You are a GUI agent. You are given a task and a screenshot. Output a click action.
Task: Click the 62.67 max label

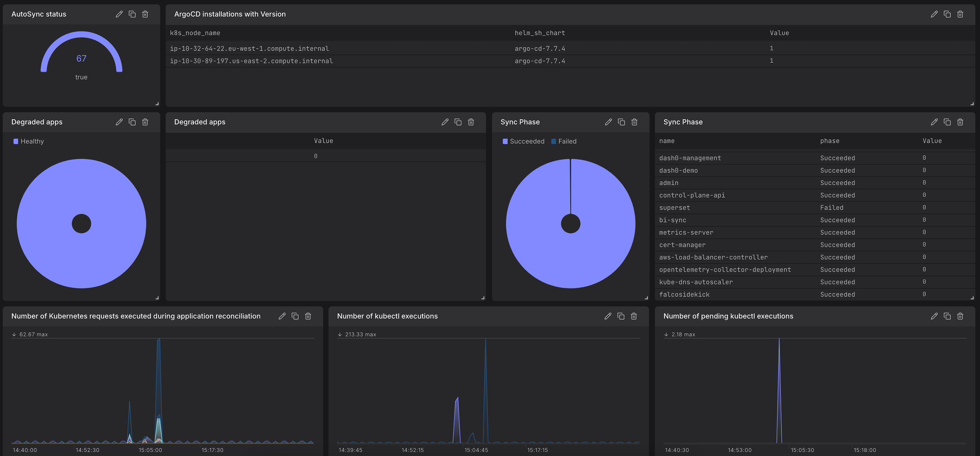[34, 334]
